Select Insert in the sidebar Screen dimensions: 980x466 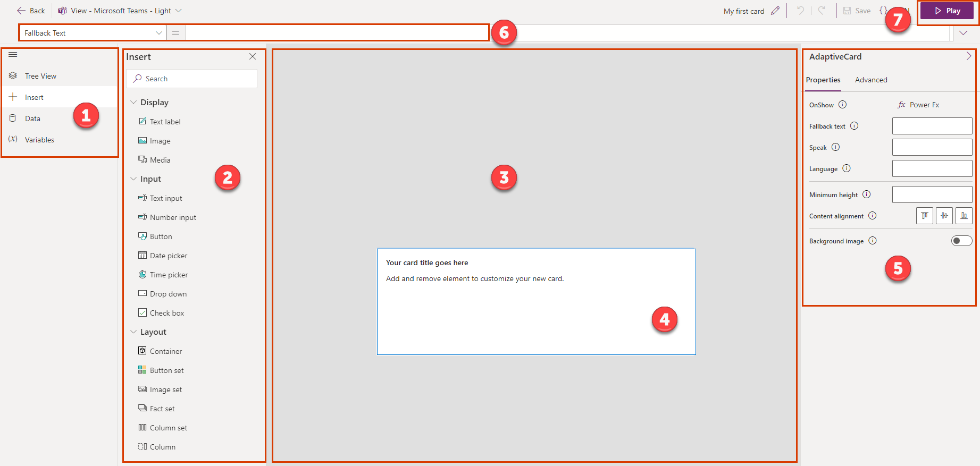tap(60, 97)
